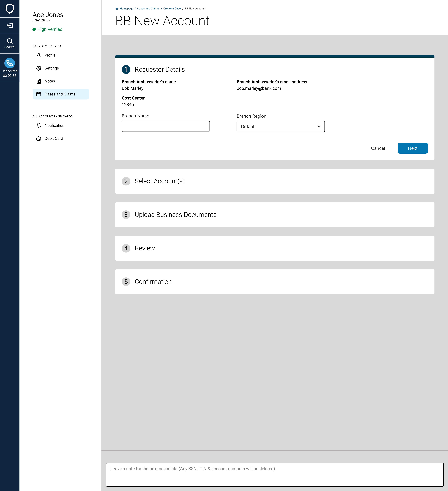448x491 pixels.
Task: Open the Settings gear item
Action: coord(51,68)
